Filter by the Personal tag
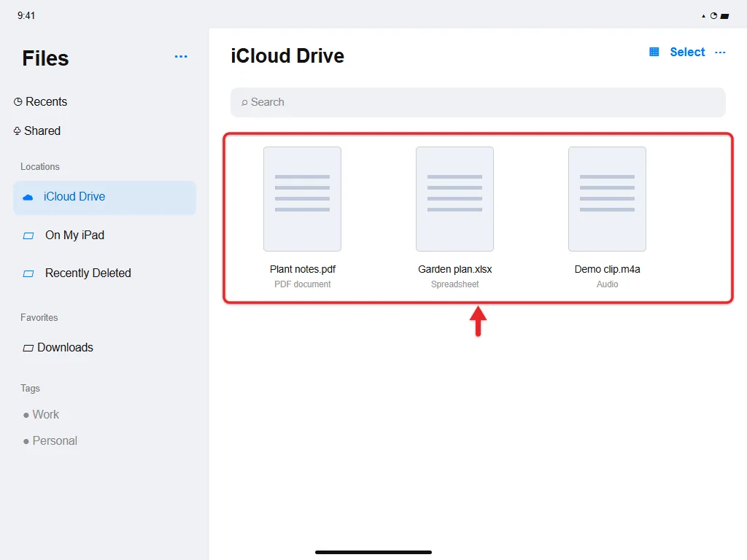 50,441
